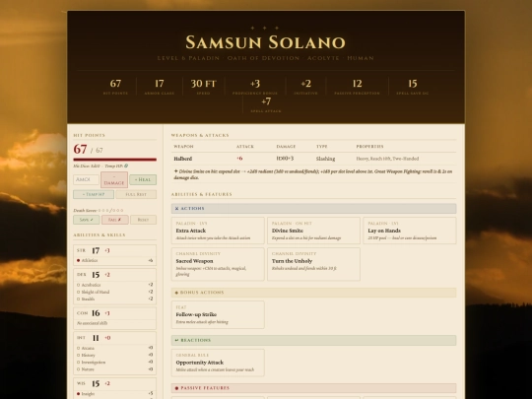Screen dimensions: 532x399
Task: Expand the Passive Features section header
Action: [x=313, y=388]
